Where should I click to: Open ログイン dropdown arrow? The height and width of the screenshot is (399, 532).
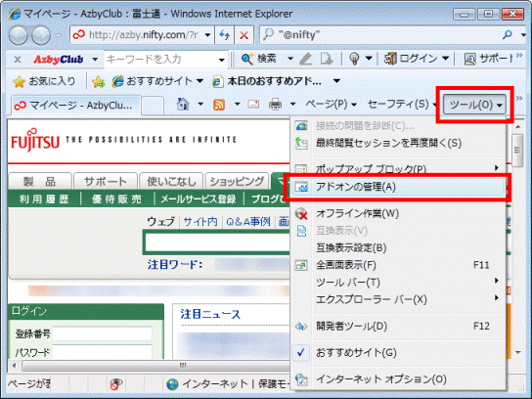point(445,59)
